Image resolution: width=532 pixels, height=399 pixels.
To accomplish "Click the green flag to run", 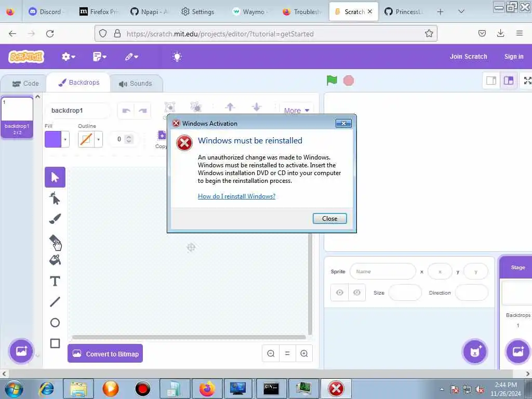I will 332,81.
